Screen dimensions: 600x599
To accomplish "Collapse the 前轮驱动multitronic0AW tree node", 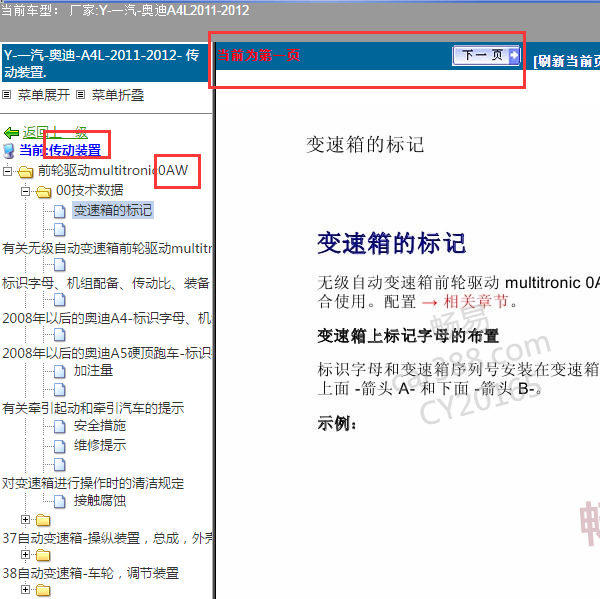I will click(x=7, y=171).
